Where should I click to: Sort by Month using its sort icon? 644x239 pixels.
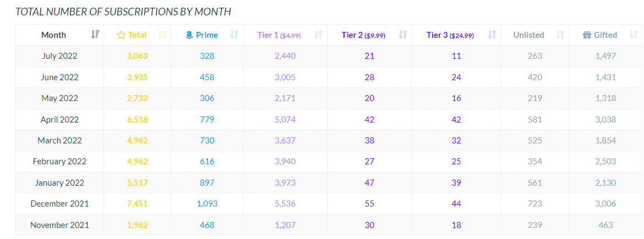[95, 35]
